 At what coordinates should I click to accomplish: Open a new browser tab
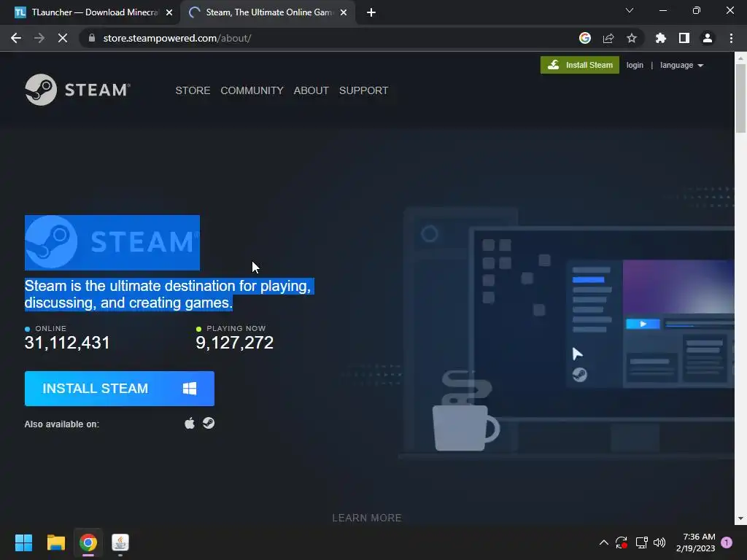371,12
